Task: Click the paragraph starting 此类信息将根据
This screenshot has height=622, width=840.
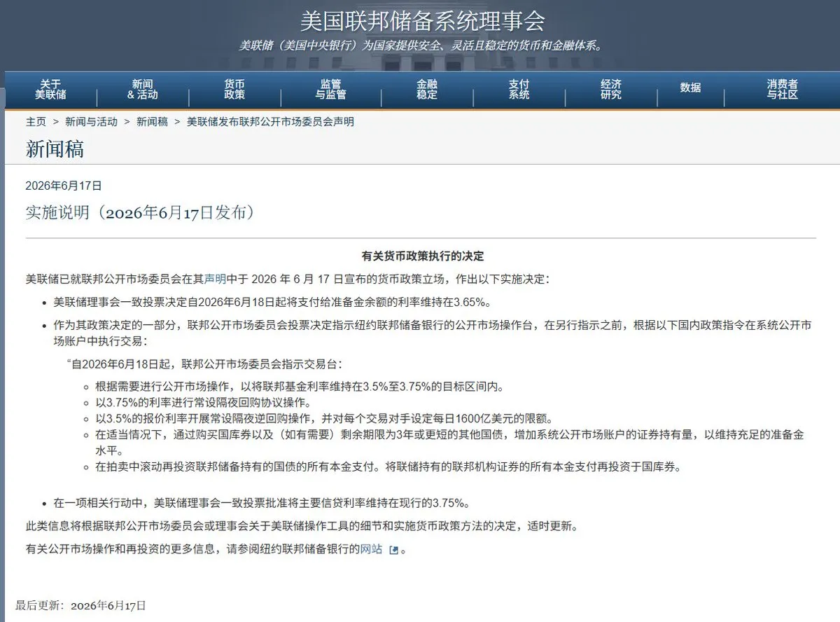Action: click(302, 526)
